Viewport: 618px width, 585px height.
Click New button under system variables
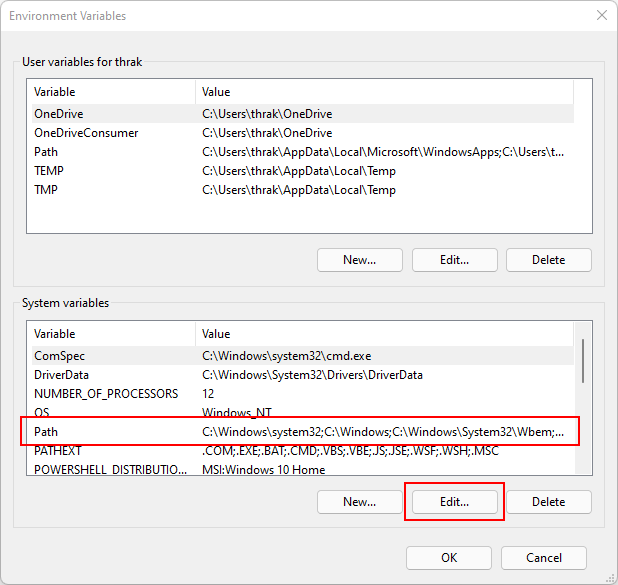tap(359, 502)
